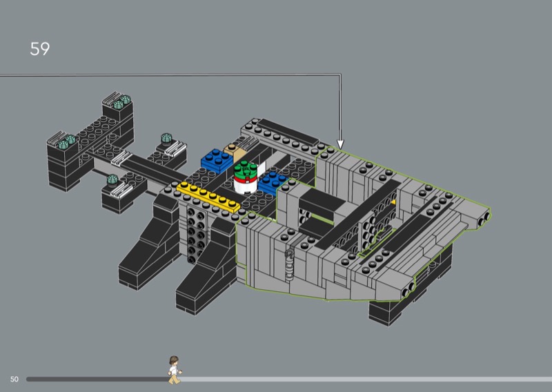This screenshot has width=552, height=392.
Task: Select the blue brick left of green stud
Action: 217,162
